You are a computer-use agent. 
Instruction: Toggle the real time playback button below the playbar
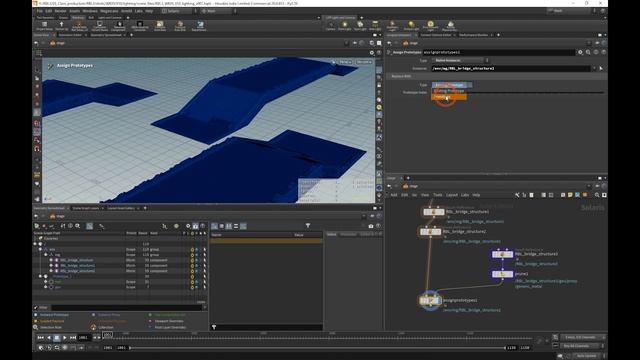(41, 348)
